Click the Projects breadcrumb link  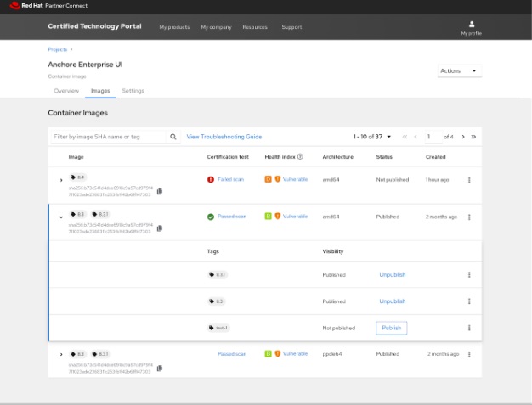57,49
